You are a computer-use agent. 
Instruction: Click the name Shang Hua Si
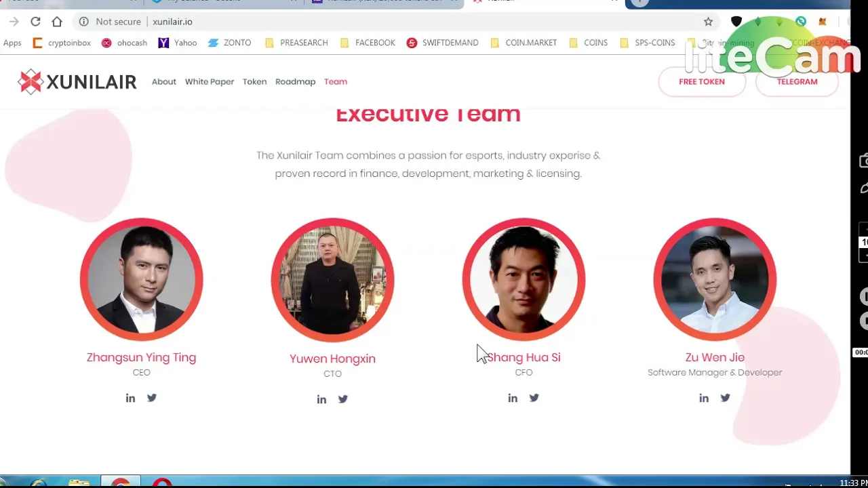pos(524,357)
